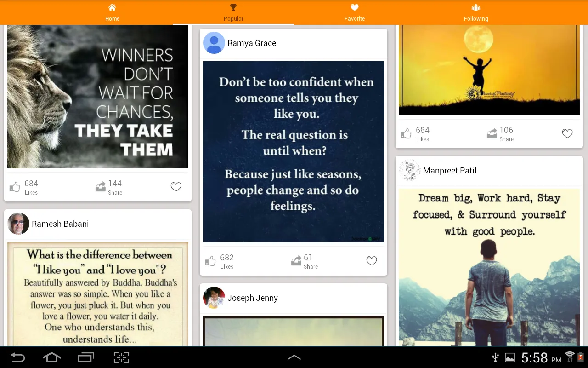This screenshot has width=588, height=368.
Task: Share Ramya Grace's quote post
Action: coord(296,261)
